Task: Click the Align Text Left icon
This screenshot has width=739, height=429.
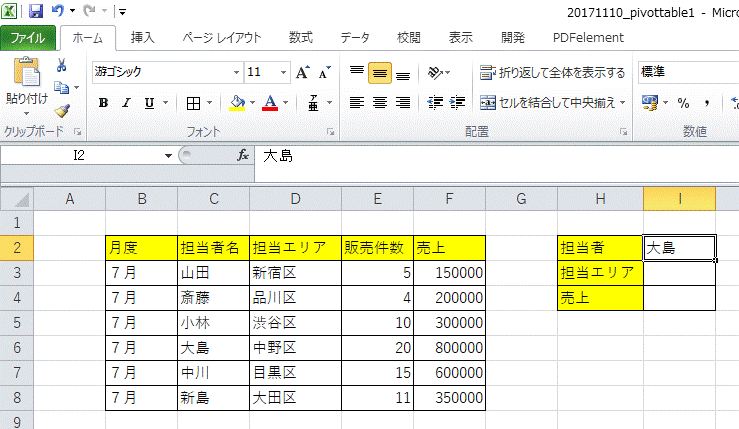Action: click(x=357, y=102)
